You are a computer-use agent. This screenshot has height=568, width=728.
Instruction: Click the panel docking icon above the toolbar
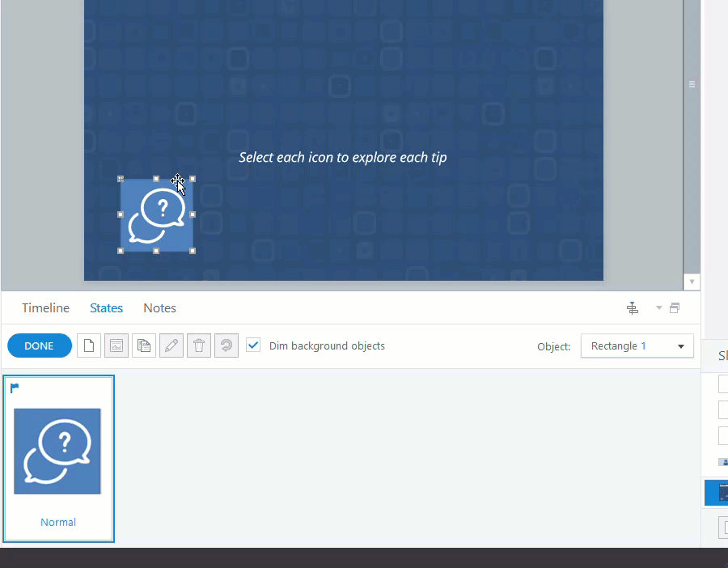coord(633,307)
